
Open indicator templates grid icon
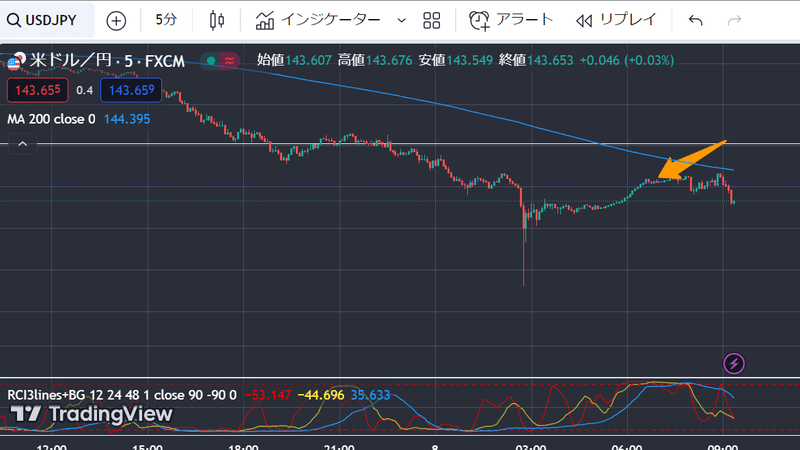(x=432, y=20)
